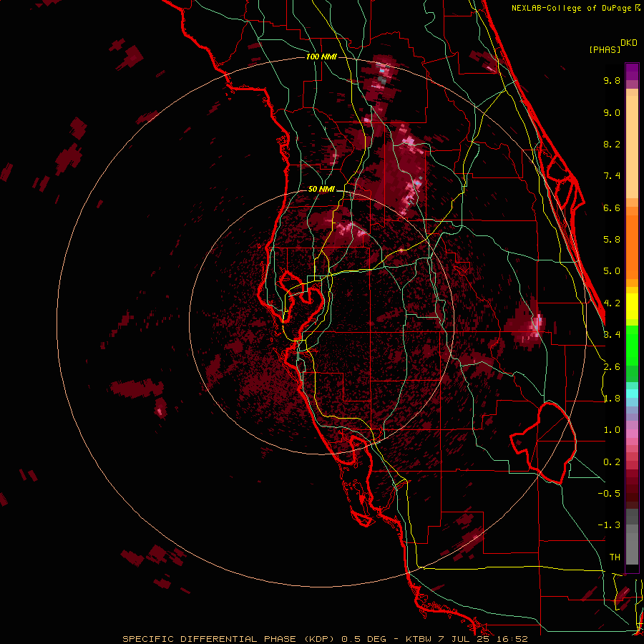The image size is (644, 644).
Task: Click the 7.4 color scale value
Action: pyautogui.click(x=612, y=176)
